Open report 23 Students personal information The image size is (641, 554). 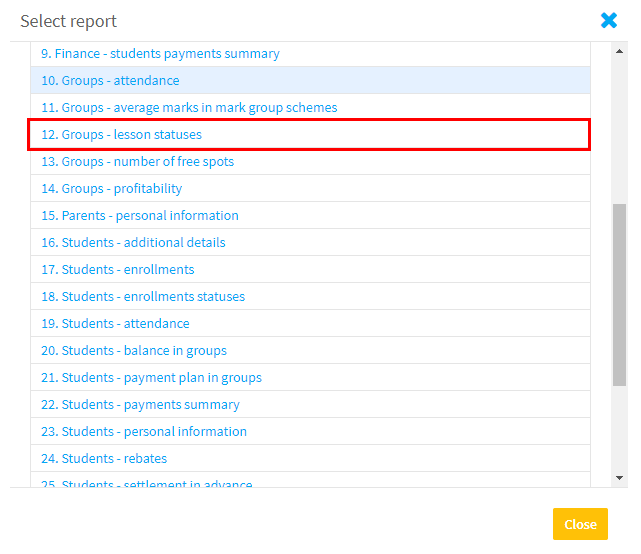tap(310, 431)
